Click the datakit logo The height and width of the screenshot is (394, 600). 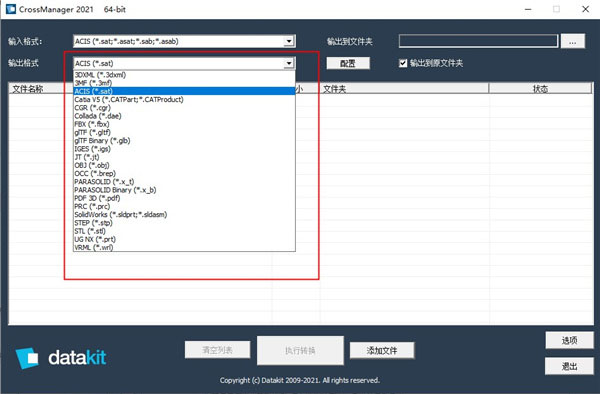[60, 357]
